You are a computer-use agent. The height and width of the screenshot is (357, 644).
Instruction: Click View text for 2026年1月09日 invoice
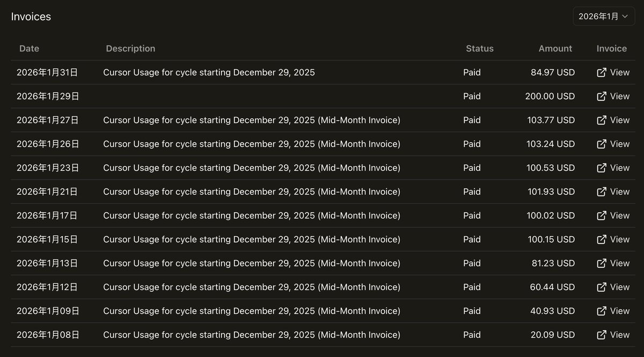click(x=620, y=311)
